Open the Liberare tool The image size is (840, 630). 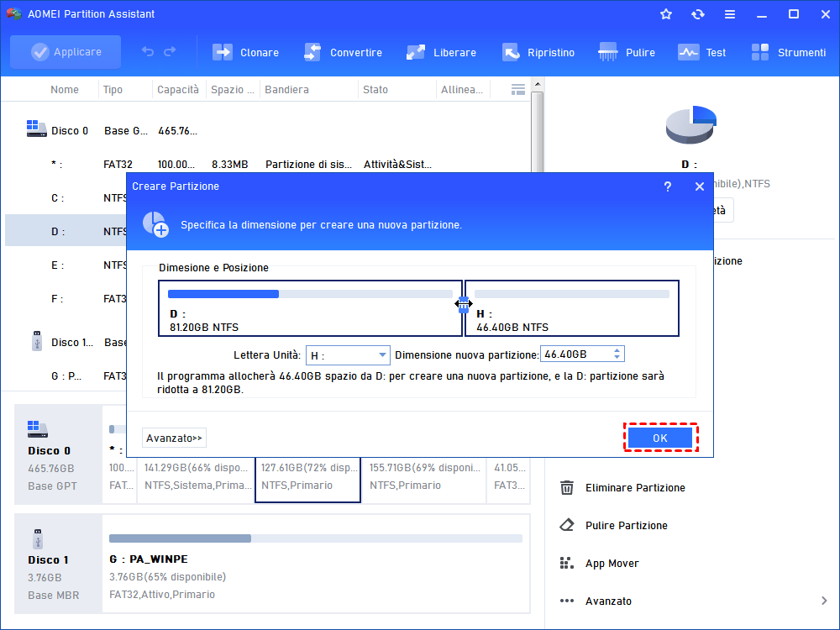point(441,52)
